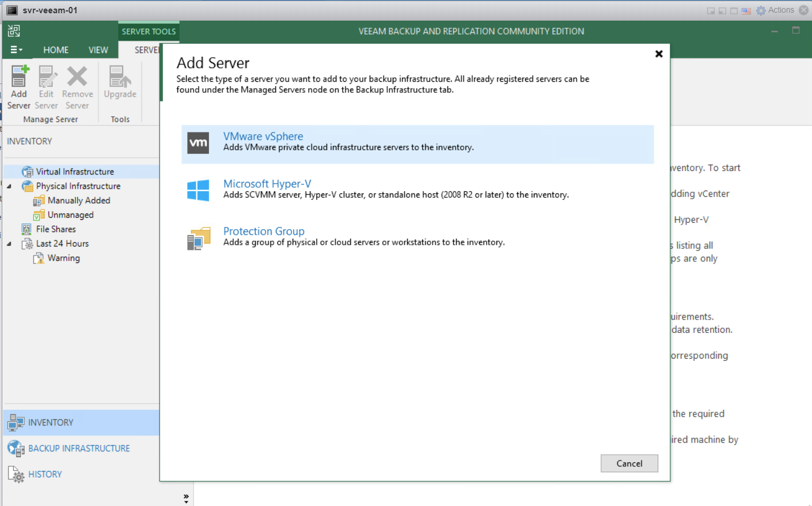The height and width of the screenshot is (506, 812).
Task: Click the 'Adds a group of physical' description
Action: [364, 242]
